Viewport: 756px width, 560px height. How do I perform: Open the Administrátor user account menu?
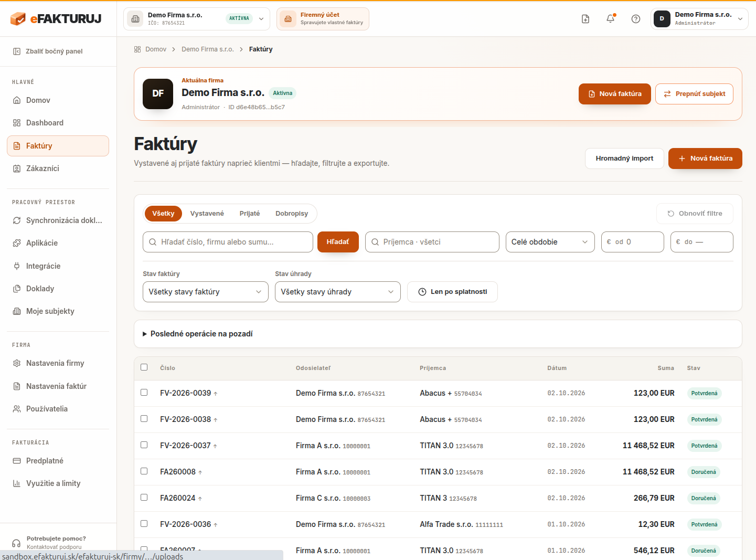tap(699, 19)
